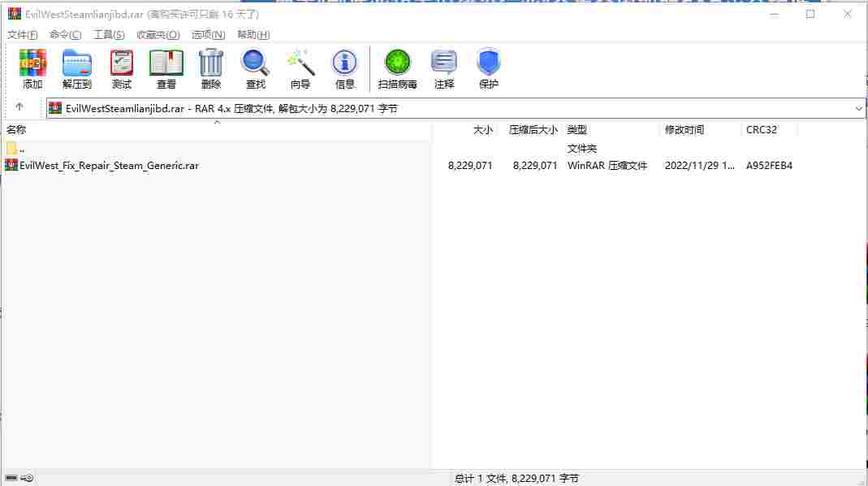Click the drive icon in status bar

pyautogui.click(x=11, y=478)
